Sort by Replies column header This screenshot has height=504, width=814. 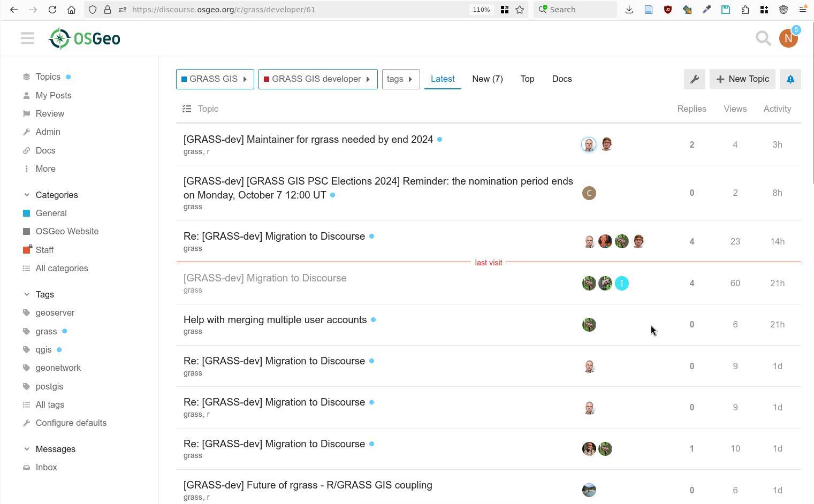[691, 109]
